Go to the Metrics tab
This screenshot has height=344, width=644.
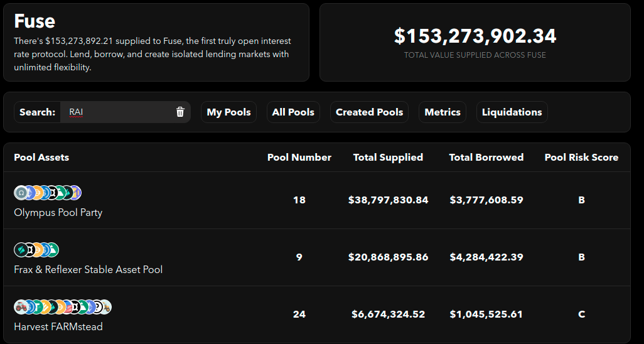pos(443,112)
